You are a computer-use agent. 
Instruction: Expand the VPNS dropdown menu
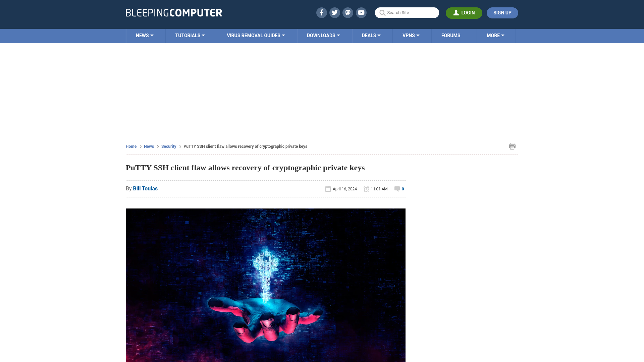pyautogui.click(x=411, y=35)
